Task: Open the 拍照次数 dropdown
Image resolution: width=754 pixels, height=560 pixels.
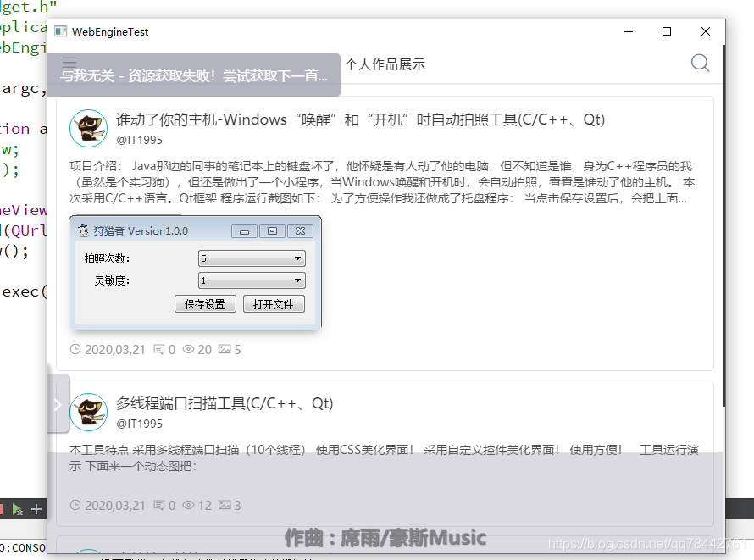Action: tap(250, 258)
